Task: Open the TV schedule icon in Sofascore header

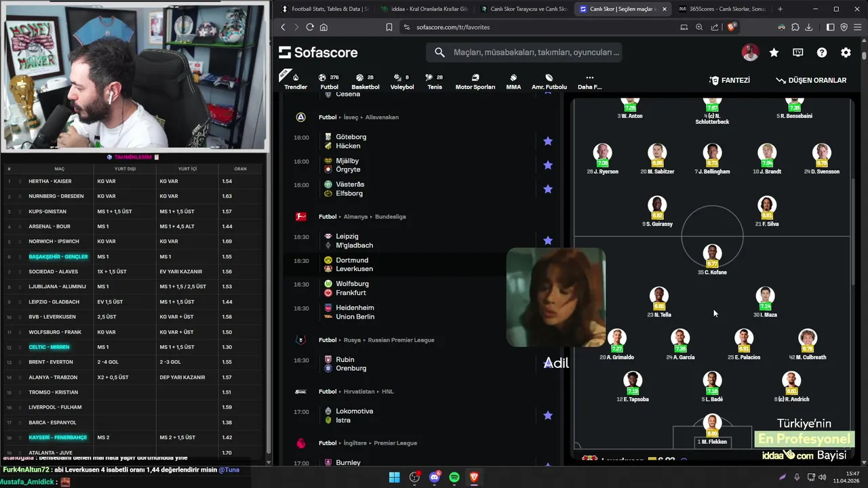Action: click(x=798, y=52)
